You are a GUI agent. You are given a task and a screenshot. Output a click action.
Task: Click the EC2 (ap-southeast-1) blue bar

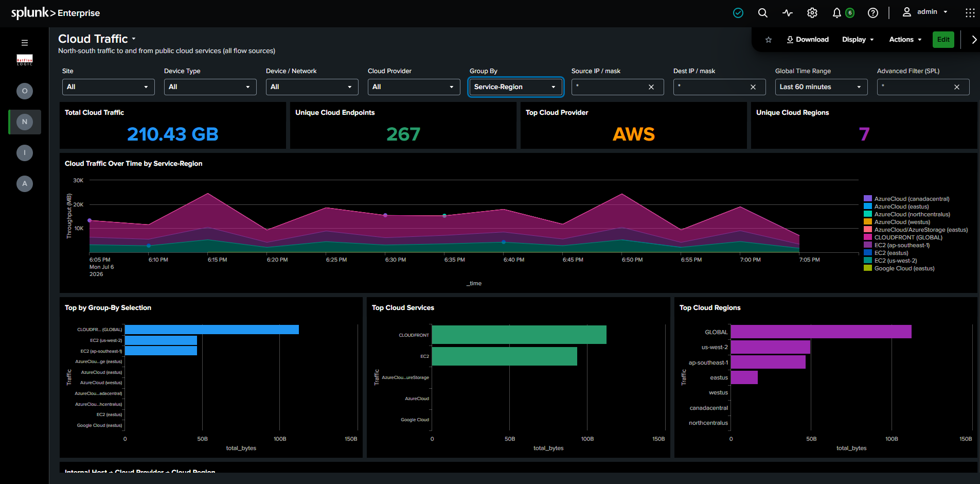161,351
